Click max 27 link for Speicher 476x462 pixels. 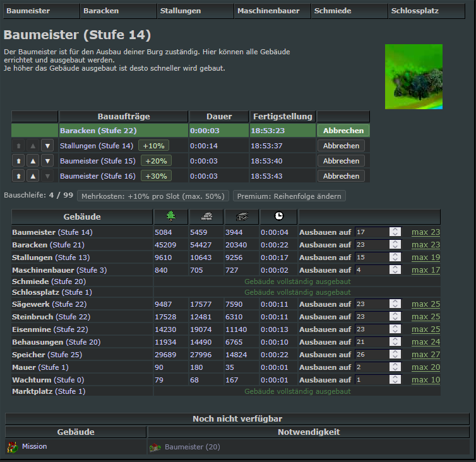pos(425,355)
